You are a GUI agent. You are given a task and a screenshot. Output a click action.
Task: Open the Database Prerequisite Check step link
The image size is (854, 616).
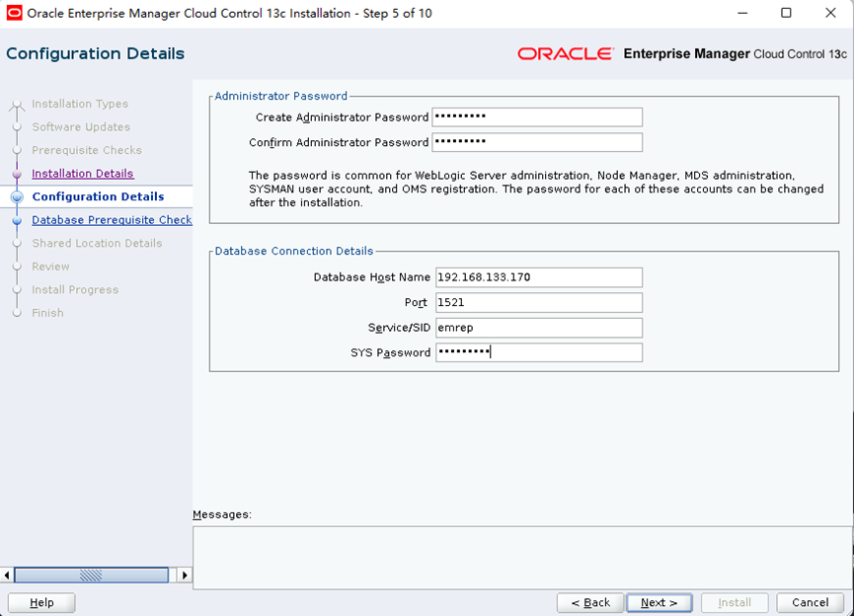(x=112, y=219)
